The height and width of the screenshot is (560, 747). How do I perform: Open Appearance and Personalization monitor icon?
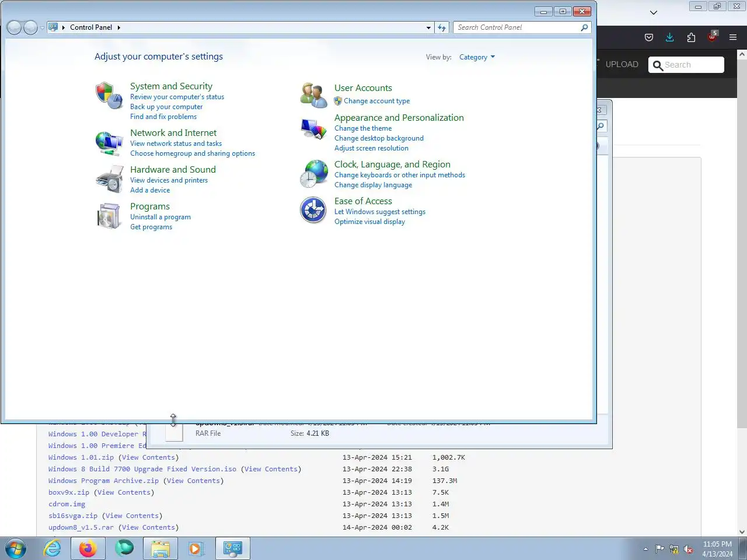(314, 129)
